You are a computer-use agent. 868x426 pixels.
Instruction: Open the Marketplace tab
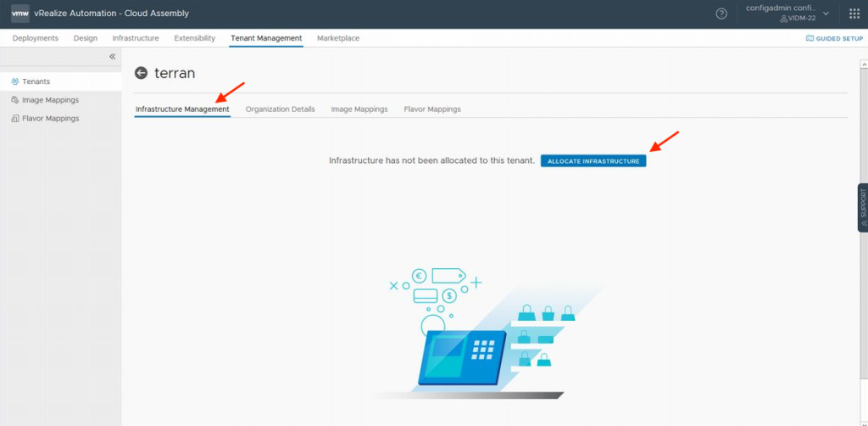click(338, 38)
